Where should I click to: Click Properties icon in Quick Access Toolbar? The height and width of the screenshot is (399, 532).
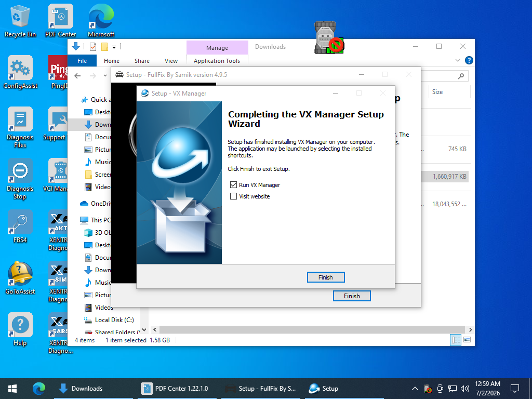point(93,47)
